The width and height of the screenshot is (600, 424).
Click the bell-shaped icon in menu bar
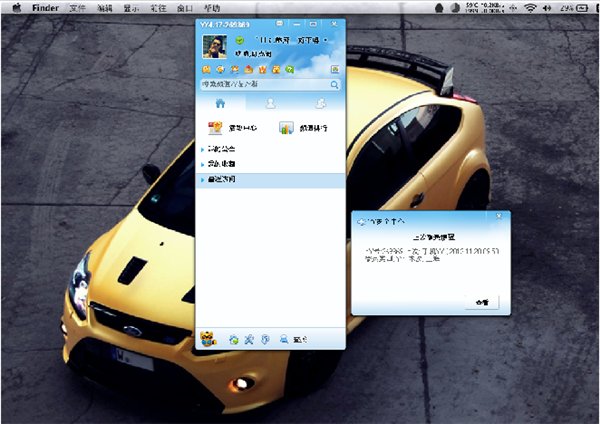(x=439, y=8)
